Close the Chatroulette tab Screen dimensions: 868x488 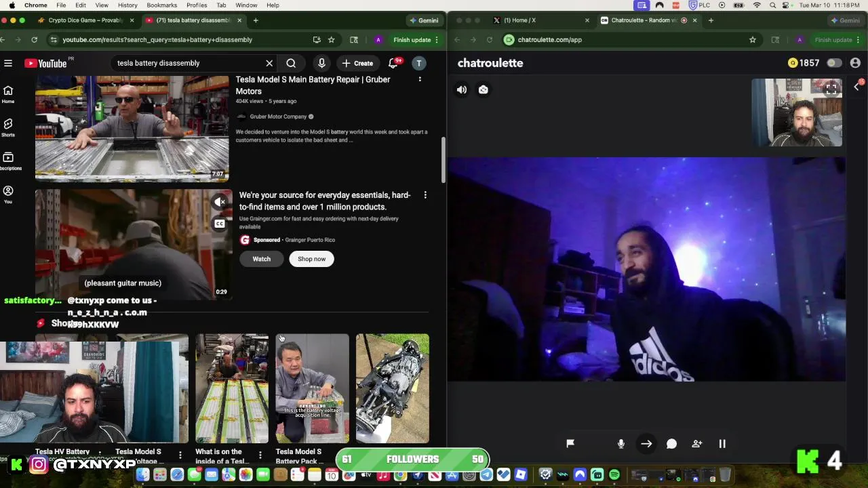pyautogui.click(x=694, y=20)
